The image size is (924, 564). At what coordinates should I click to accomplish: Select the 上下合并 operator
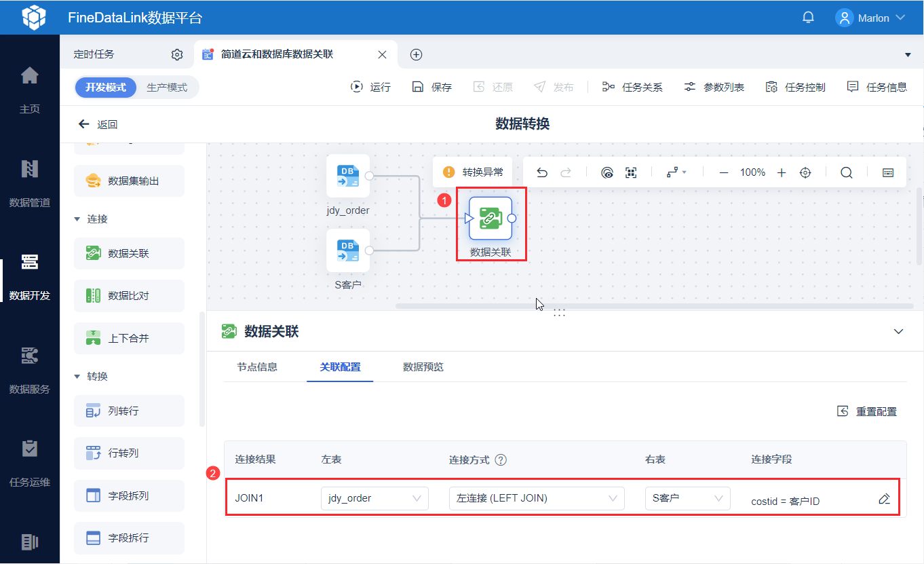(x=129, y=338)
